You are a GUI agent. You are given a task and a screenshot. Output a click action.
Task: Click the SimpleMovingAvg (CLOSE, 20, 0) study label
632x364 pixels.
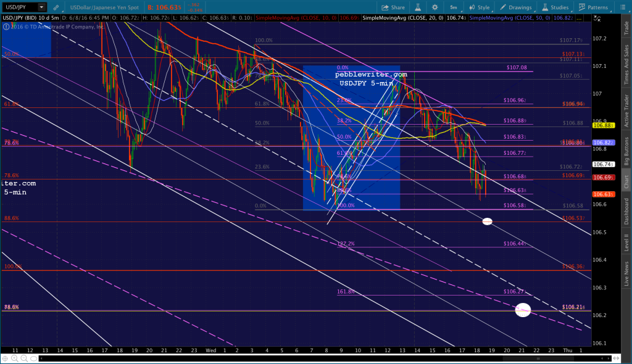402,18
